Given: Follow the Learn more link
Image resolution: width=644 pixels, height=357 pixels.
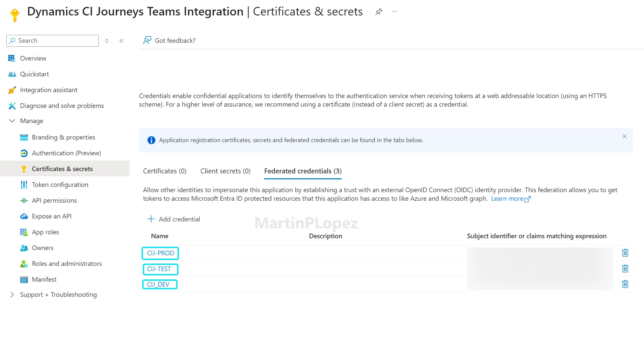Looking at the screenshot, I should (511, 199).
